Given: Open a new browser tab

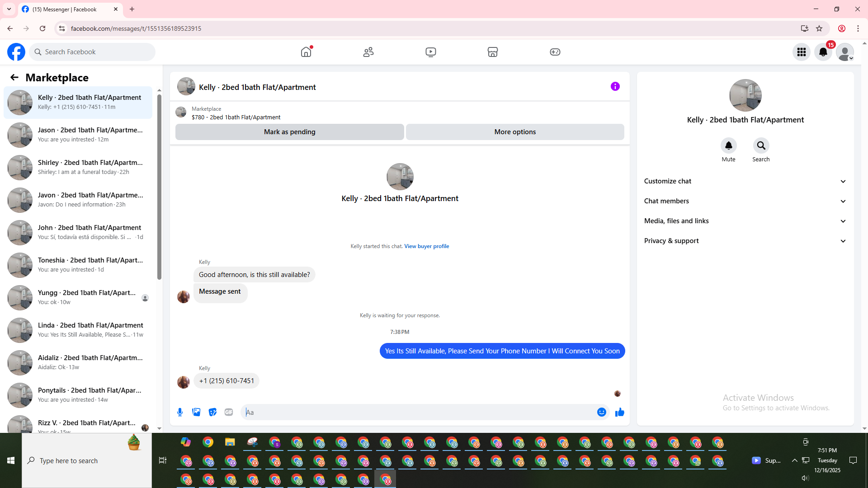Looking at the screenshot, I should coord(132,9).
